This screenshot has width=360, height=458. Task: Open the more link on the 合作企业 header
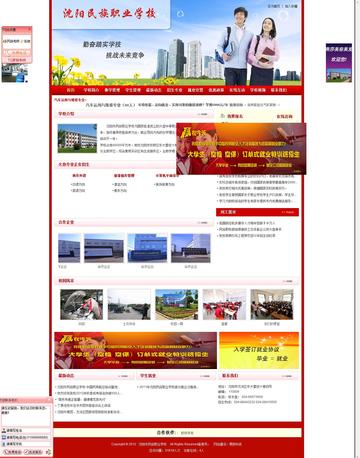click(x=202, y=222)
